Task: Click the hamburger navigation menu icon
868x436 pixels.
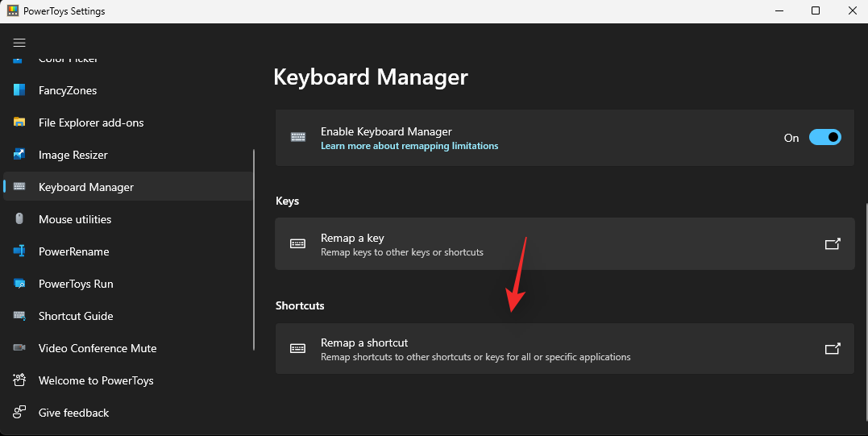Action: tap(19, 43)
